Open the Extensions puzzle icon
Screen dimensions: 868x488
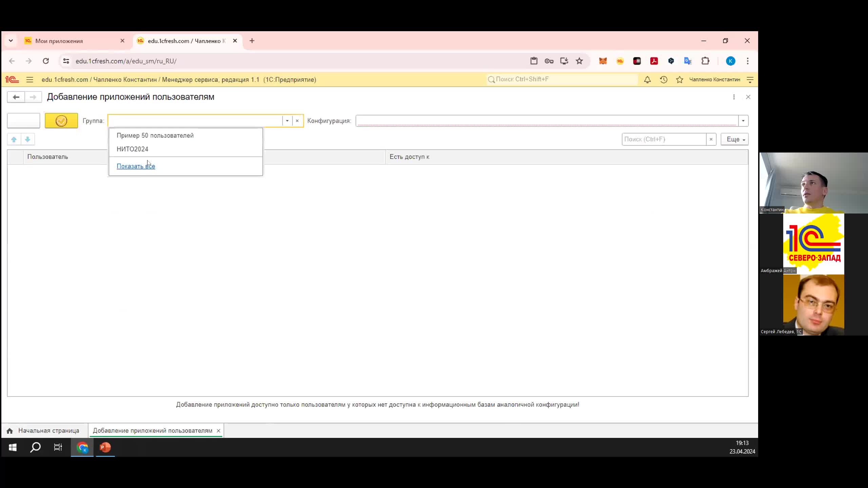tap(705, 61)
